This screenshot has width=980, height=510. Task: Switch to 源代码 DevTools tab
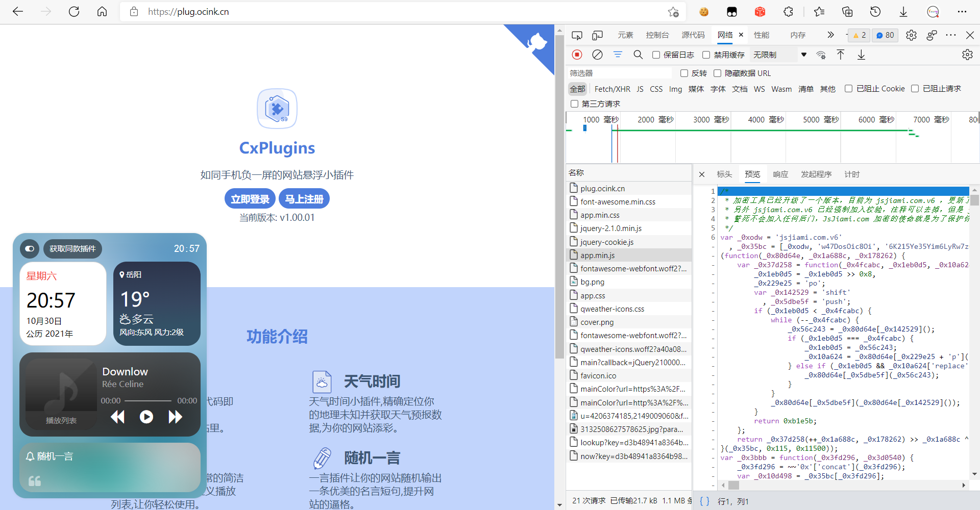tap(693, 35)
